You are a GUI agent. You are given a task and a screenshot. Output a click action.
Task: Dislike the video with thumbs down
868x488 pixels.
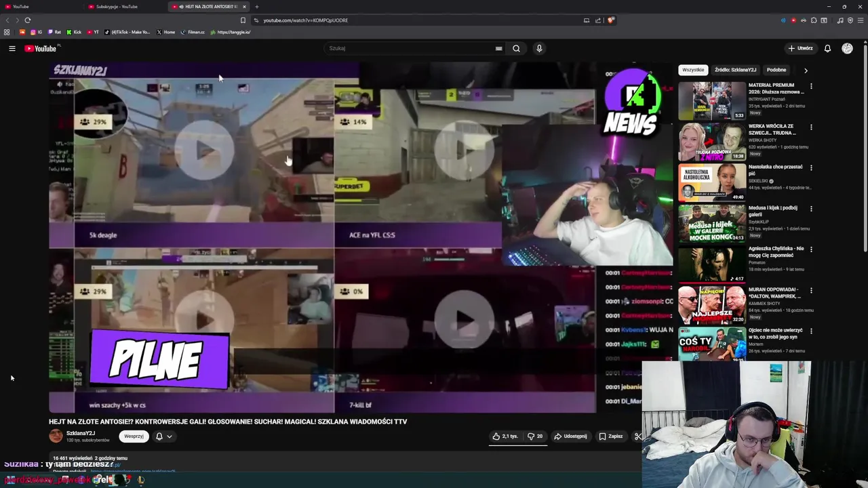pos(535,436)
